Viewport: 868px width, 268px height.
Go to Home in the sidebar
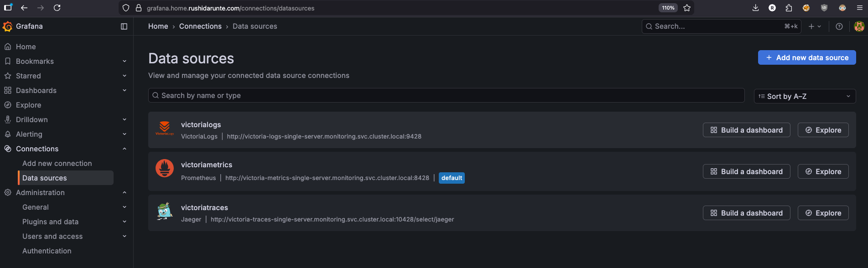(26, 46)
